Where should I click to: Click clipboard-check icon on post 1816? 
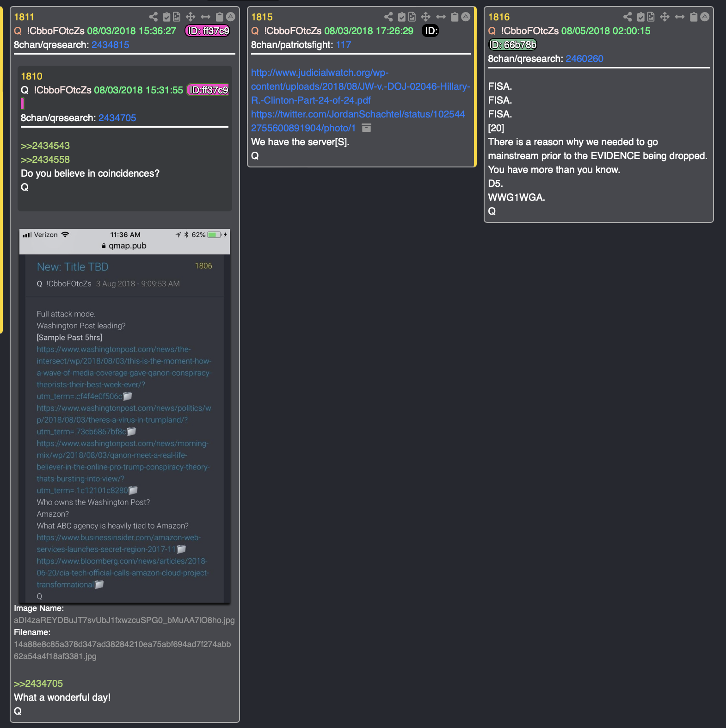coord(641,17)
